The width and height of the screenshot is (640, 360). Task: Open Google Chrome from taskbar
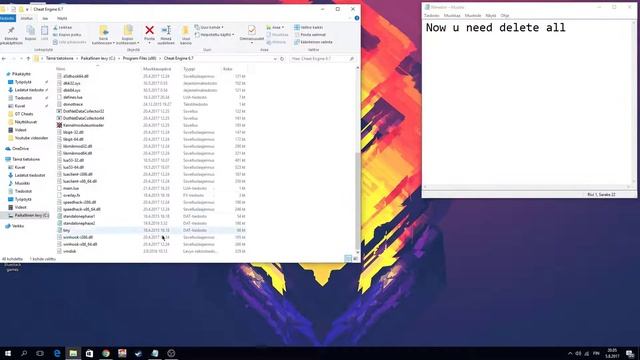[x=106, y=353]
